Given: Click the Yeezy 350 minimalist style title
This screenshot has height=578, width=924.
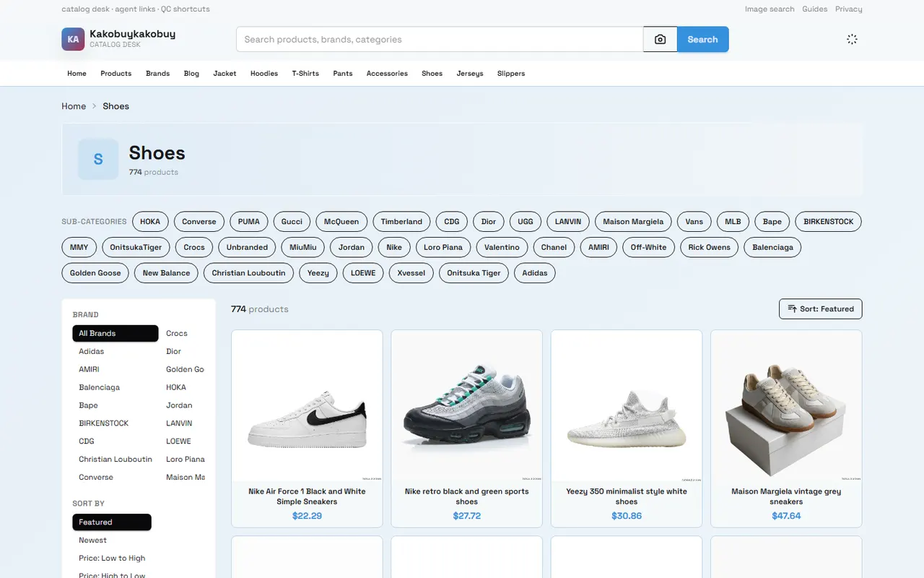Looking at the screenshot, I should coord(627,496).
